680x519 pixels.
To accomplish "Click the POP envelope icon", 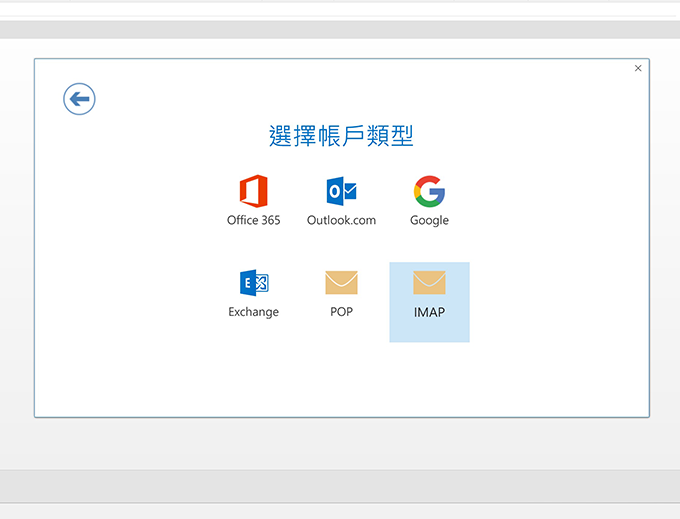I will (x=341, y=283).
